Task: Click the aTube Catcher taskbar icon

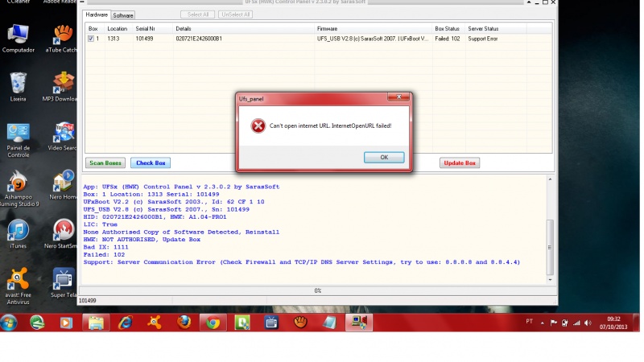Action: (300, 323)
